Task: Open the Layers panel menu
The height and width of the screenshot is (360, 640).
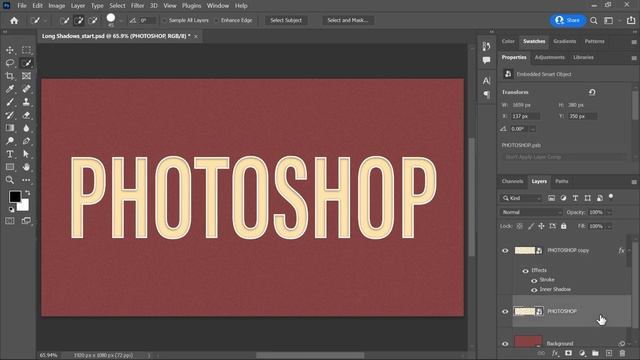Action: 634,182
